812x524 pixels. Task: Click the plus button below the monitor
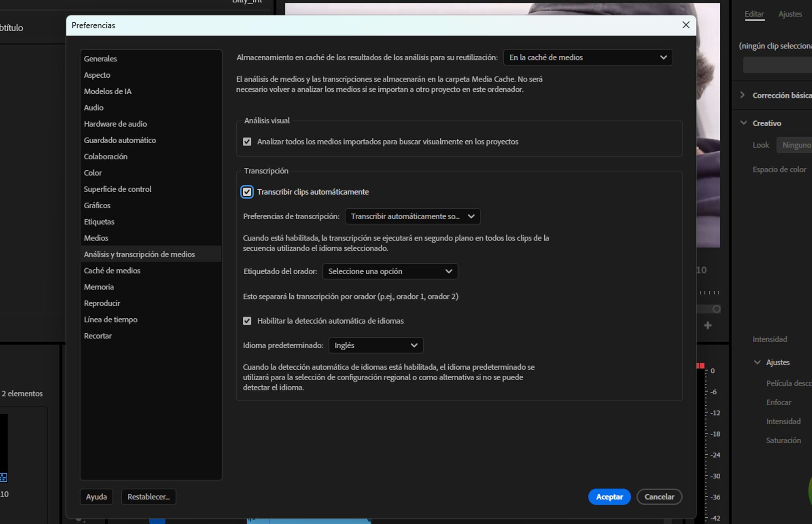tap(708, 325)
